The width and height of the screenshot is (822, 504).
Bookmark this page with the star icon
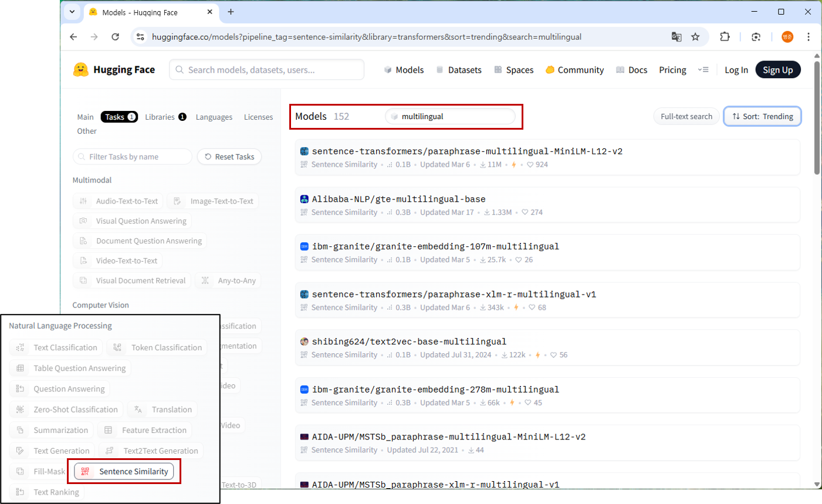(695, 37)
